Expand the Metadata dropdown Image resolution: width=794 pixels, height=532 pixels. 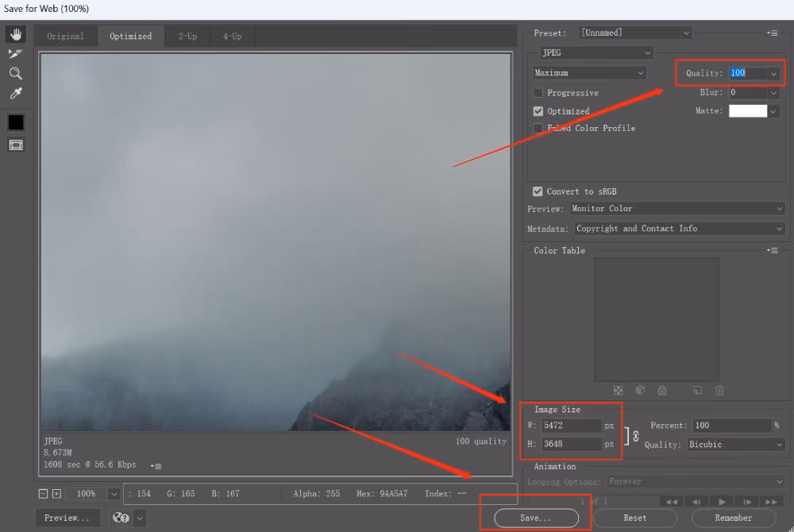[677, 229]
